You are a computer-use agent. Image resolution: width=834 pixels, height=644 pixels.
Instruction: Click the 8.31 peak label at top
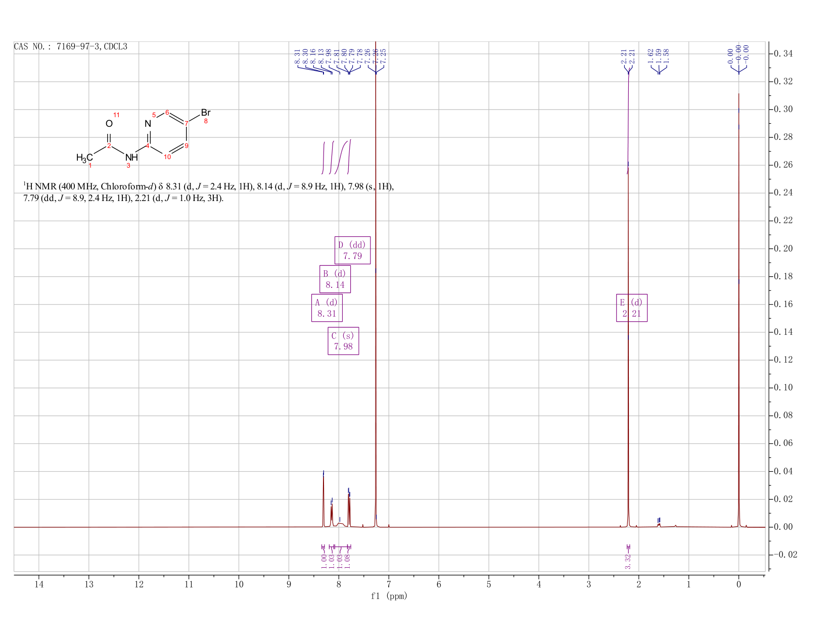coord(297,56)
